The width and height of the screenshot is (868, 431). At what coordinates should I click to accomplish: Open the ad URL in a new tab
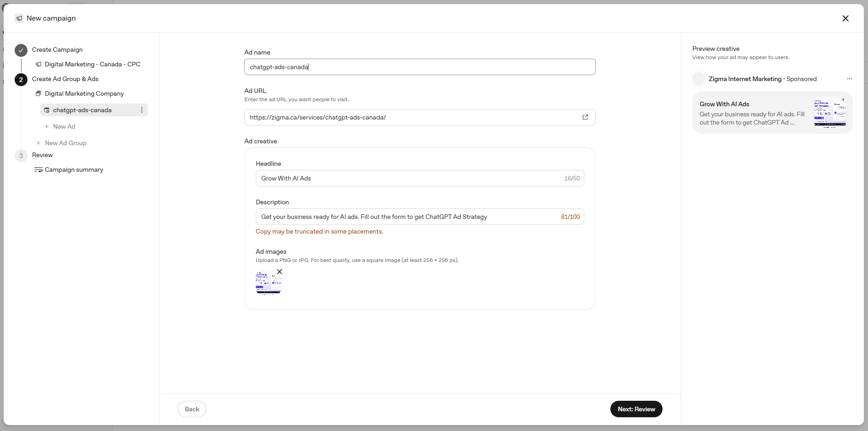(585, 117)
